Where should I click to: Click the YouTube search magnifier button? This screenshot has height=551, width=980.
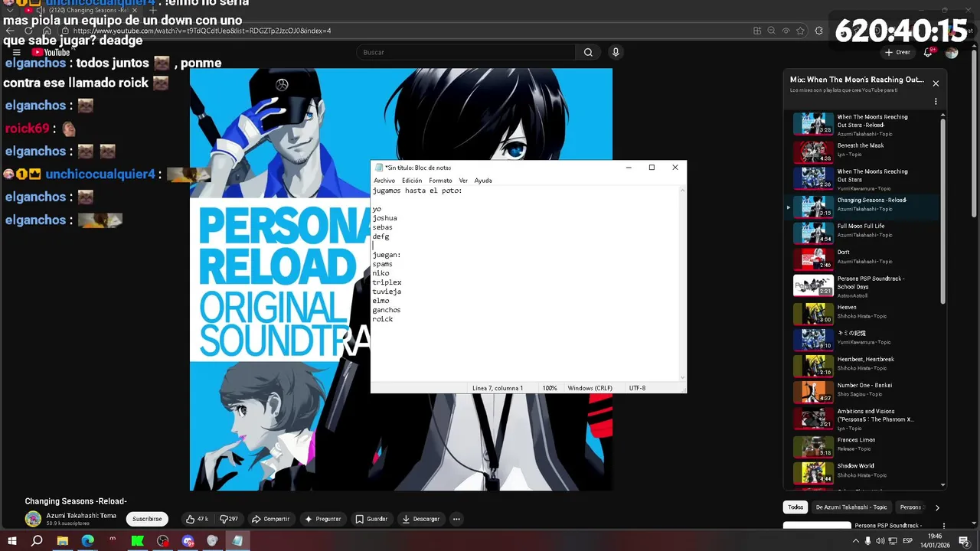(588, 52)
